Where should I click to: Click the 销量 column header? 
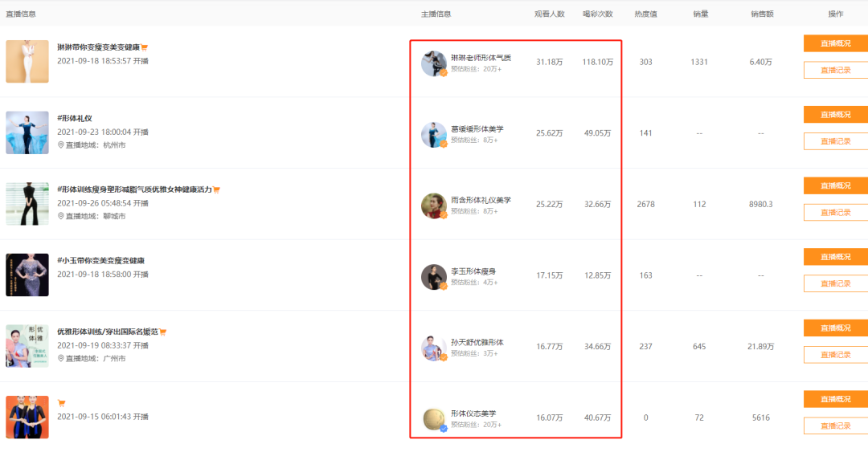(700, 14)
